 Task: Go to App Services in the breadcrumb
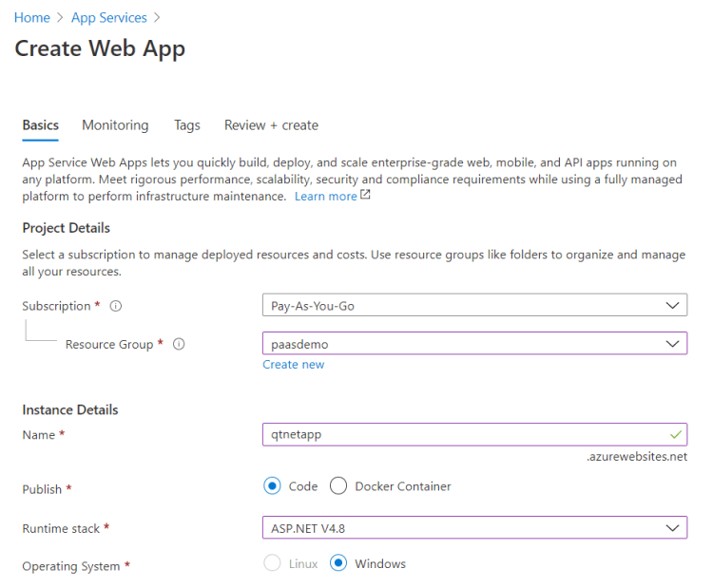click(109, 18)
